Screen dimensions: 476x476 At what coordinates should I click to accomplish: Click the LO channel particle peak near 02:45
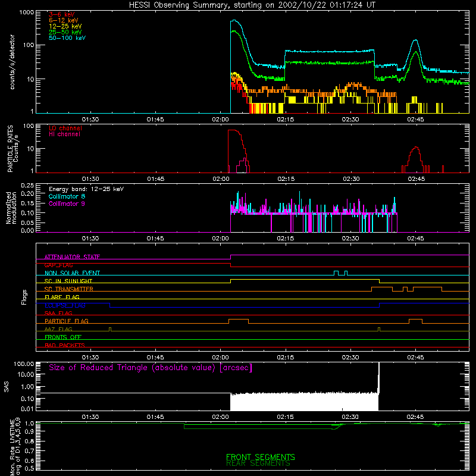[416, 147]
